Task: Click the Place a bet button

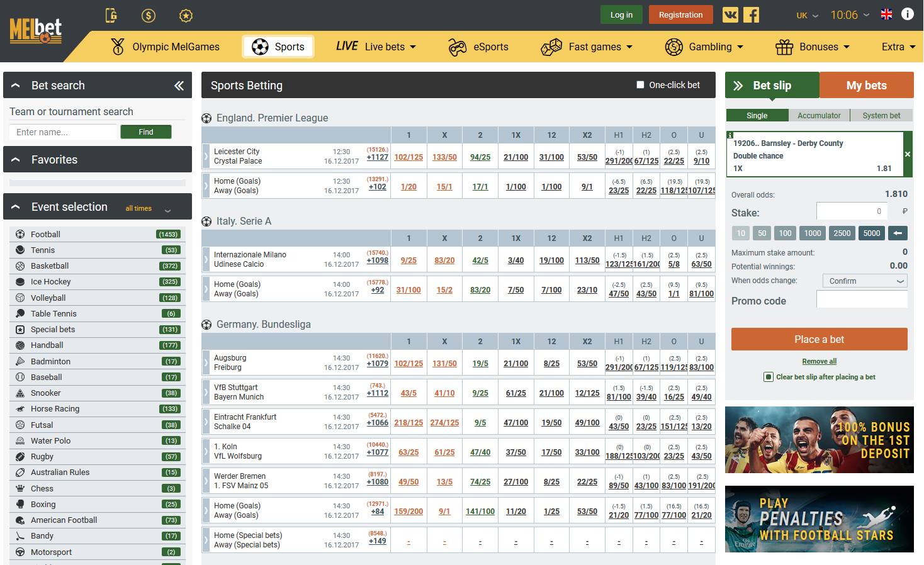Action: pos(819,339)
